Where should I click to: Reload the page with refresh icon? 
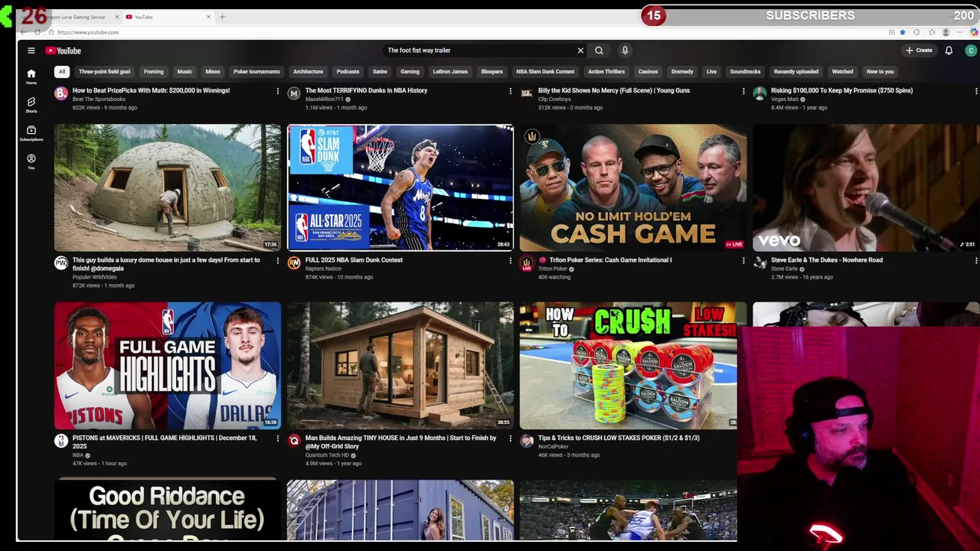37,32
